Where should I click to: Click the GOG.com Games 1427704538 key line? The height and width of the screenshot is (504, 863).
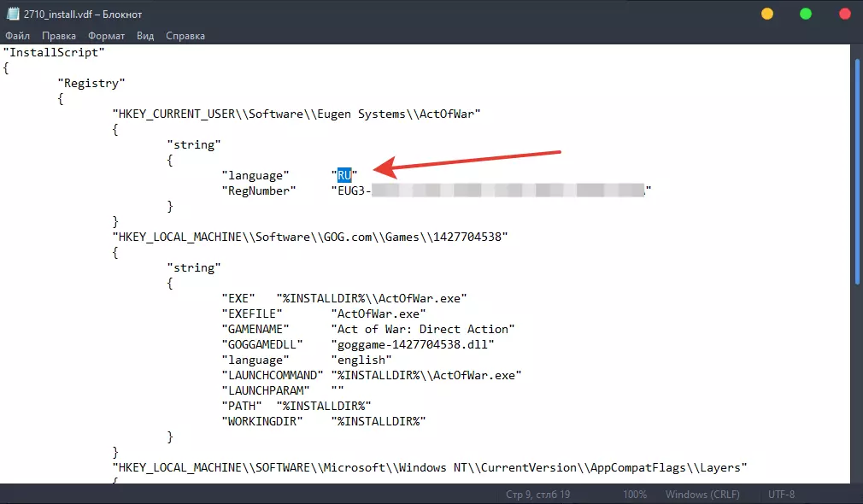click(x=310, y=237)
